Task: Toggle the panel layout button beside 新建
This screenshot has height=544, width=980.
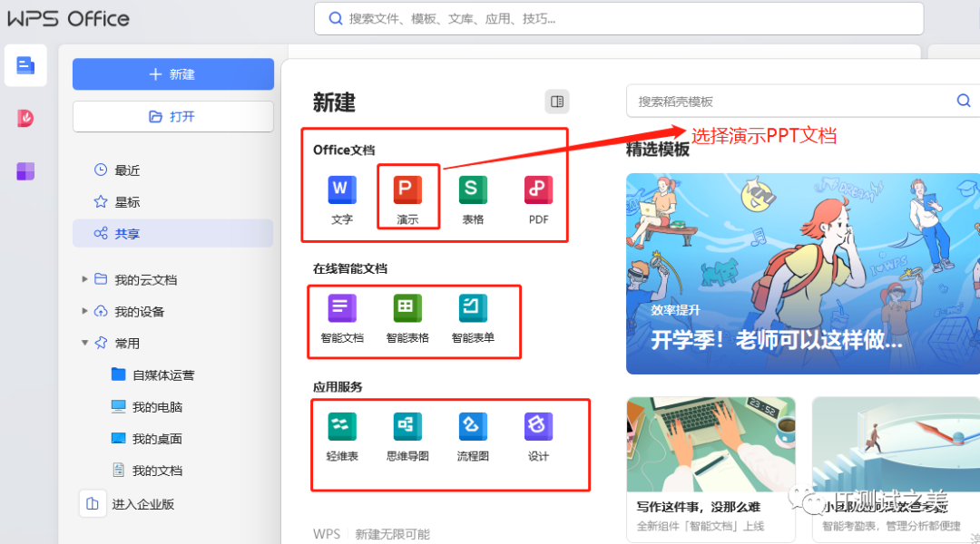Action: click(x=557, y=102)
